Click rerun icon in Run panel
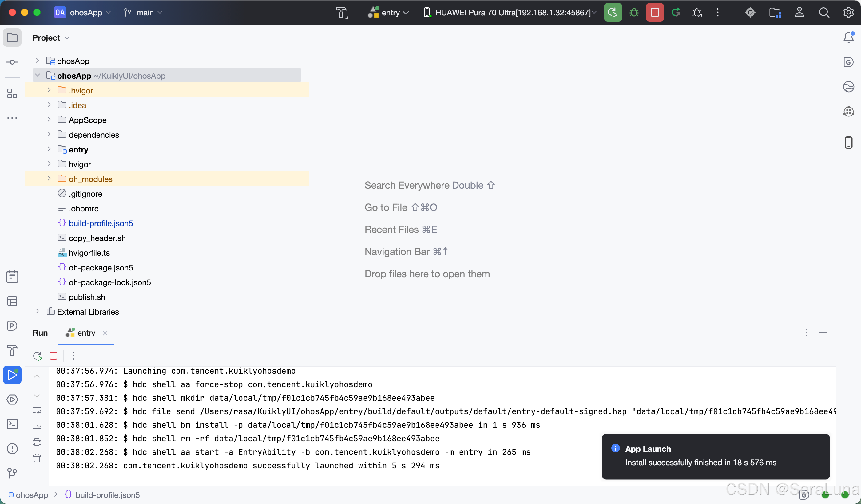 click(x=38, y=356)
